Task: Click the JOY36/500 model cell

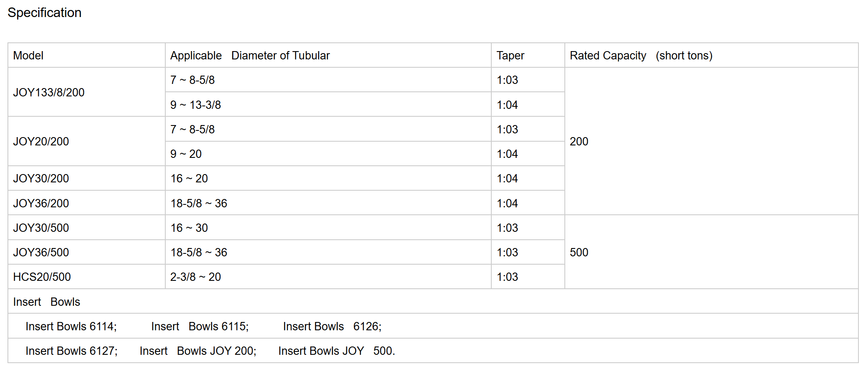Action: [x=41, y=253]
